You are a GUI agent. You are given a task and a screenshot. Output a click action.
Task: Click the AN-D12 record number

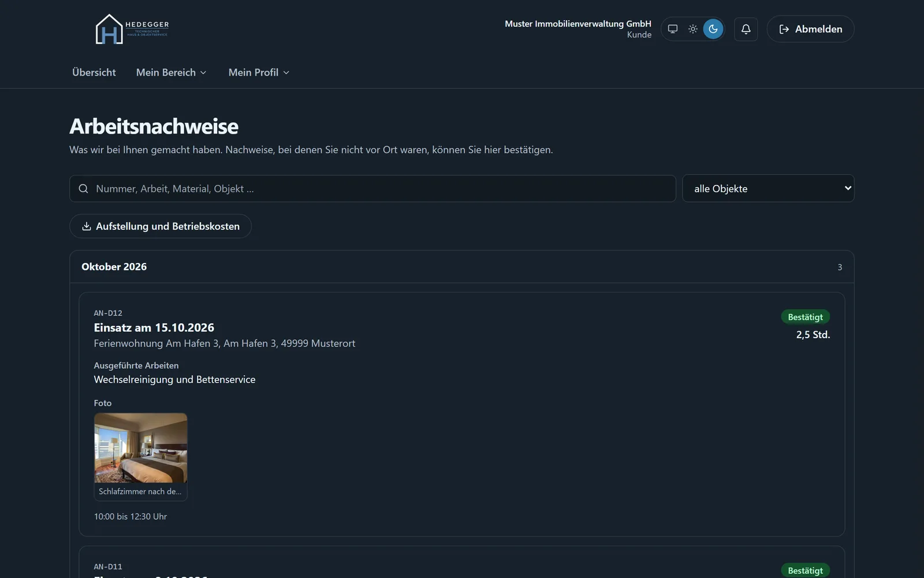pyautogui.click(x=108, y=313)
